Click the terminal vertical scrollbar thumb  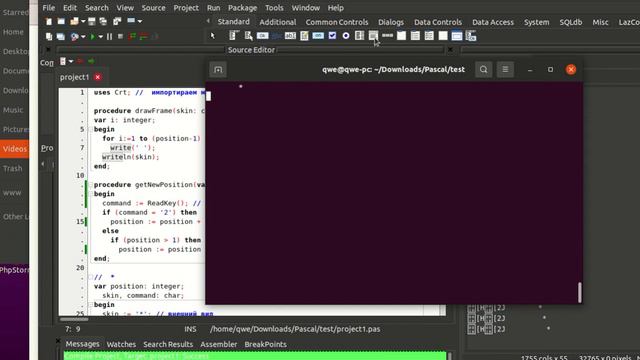pyautogui.click(x=580, y=292)
